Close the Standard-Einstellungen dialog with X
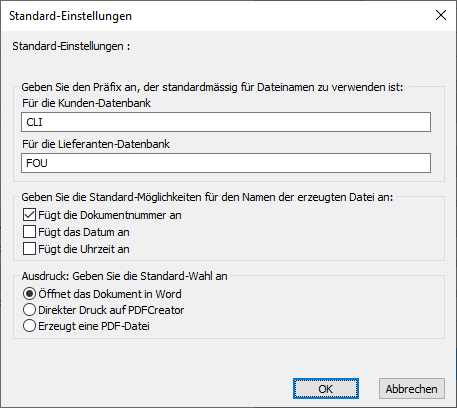 [x=441, y=15]
